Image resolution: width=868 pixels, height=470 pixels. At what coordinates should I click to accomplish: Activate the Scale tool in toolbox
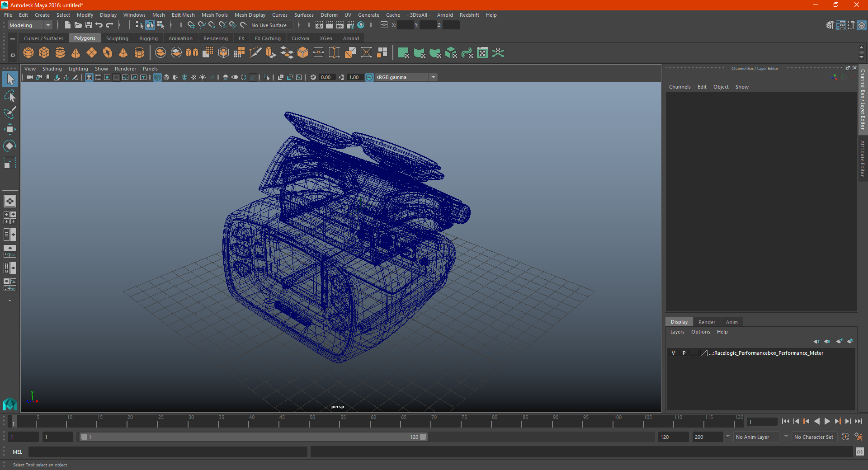pyautogui.click(x=10, y=163)
